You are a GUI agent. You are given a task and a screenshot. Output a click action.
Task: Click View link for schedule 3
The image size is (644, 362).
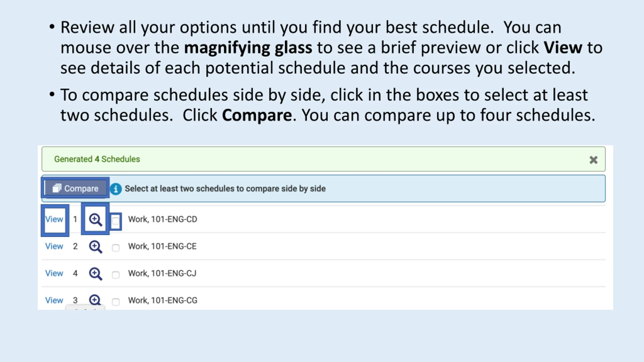point(54,300)
